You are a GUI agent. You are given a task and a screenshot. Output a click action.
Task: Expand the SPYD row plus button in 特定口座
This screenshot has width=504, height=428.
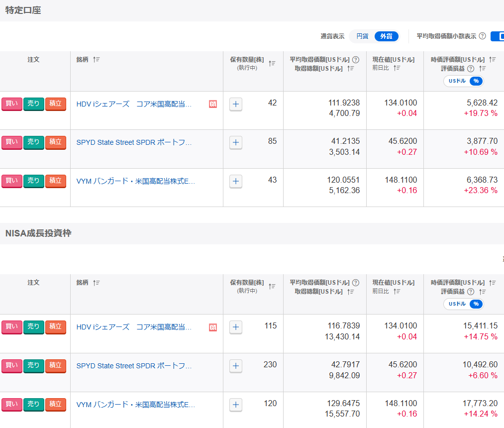[x=236, y=142]
